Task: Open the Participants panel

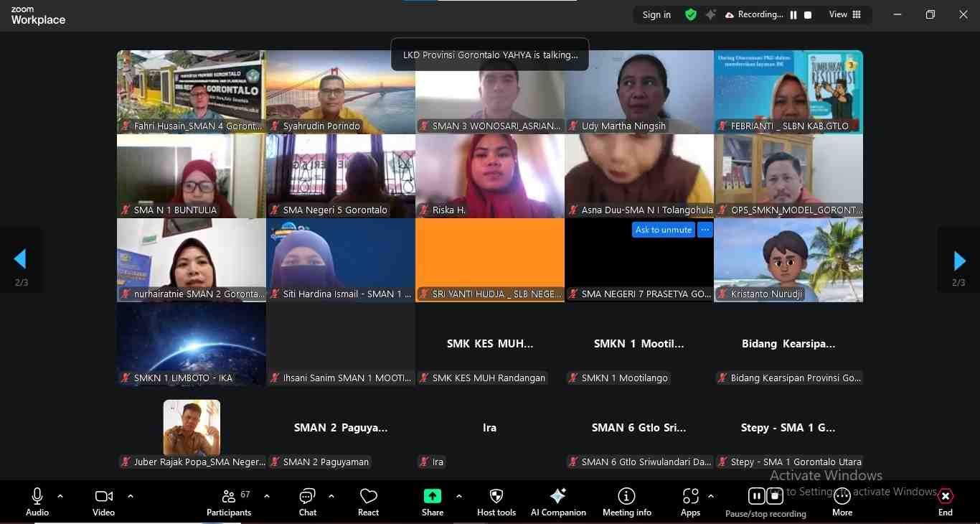Action: (229, 502)
